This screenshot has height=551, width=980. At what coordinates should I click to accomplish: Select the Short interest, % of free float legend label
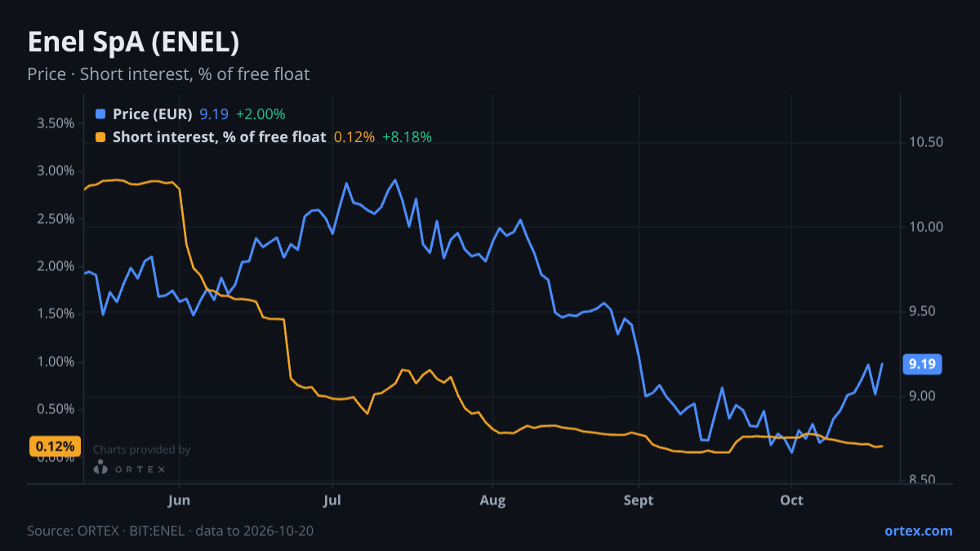(220, 137)
